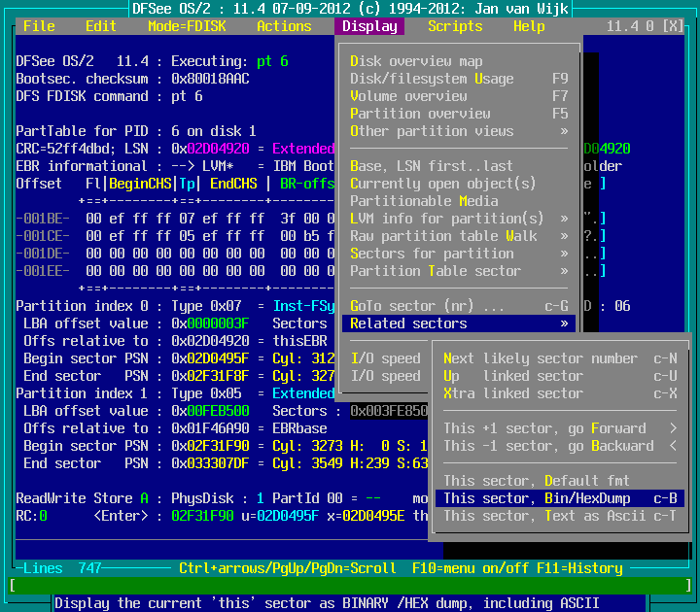Expand LVM info for partition(s) submenu

coord(459,219)
